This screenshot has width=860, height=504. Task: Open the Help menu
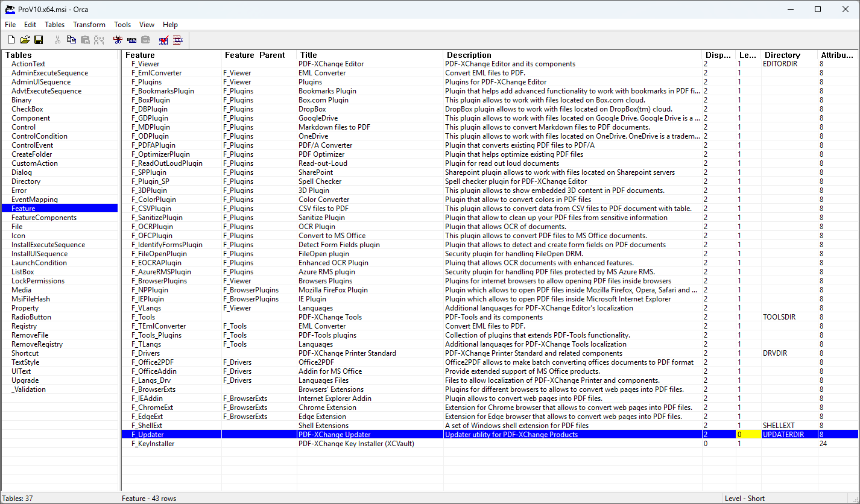[171, 25]
